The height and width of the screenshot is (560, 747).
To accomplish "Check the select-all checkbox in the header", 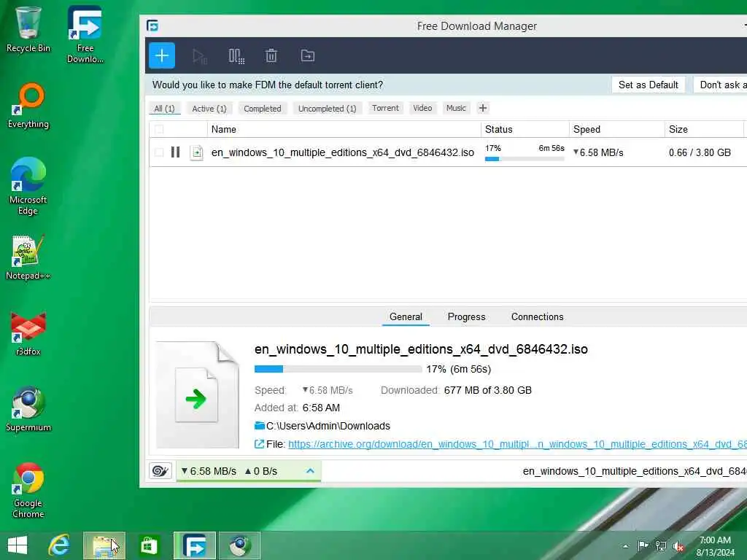I will click(x=159, y=129).
